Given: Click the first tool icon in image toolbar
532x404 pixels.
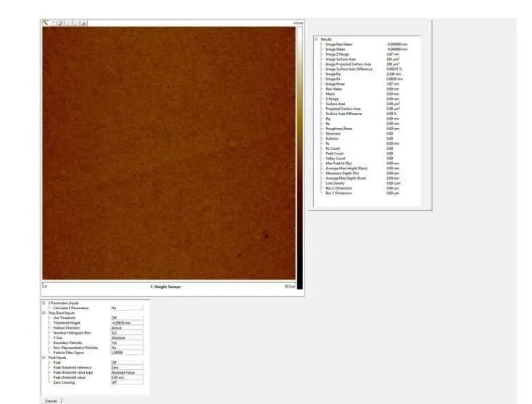Looking at the screenshot, I should point(46,23).
